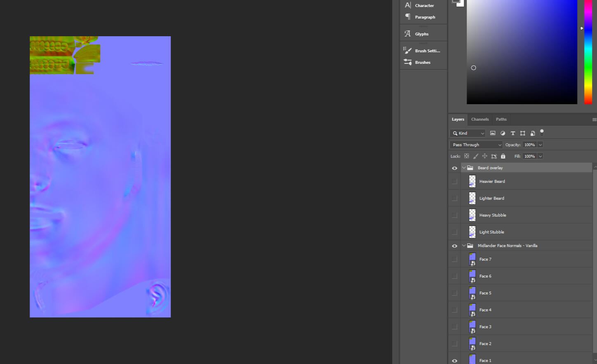The width and height of the screenshot is (597, 364).
Task: Click the filter for type layers icon
Action: click(x=513, y=133)
